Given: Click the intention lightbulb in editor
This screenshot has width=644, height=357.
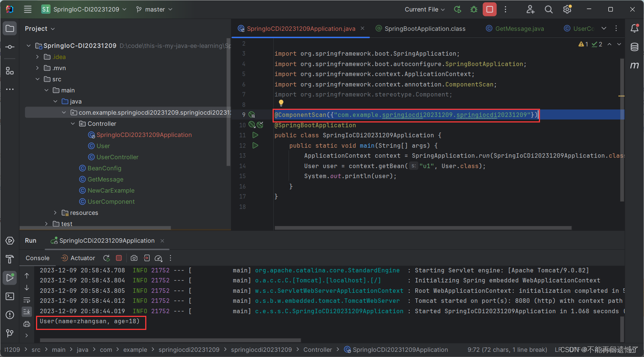Looking at the screenshot, I should point(281,103).
